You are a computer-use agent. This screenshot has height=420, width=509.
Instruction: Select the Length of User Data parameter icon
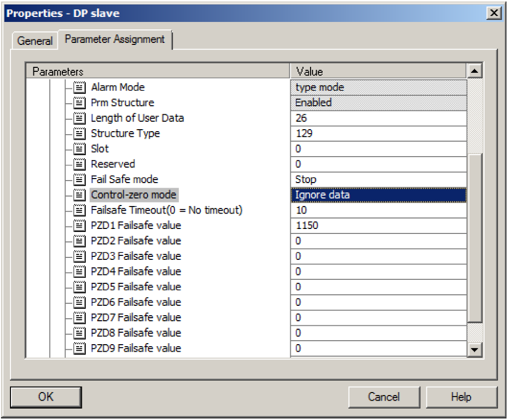click(80, 118)
